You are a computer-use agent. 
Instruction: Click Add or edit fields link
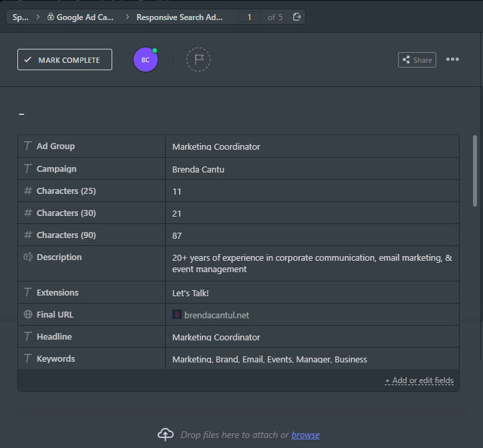(x=419, y=380)
